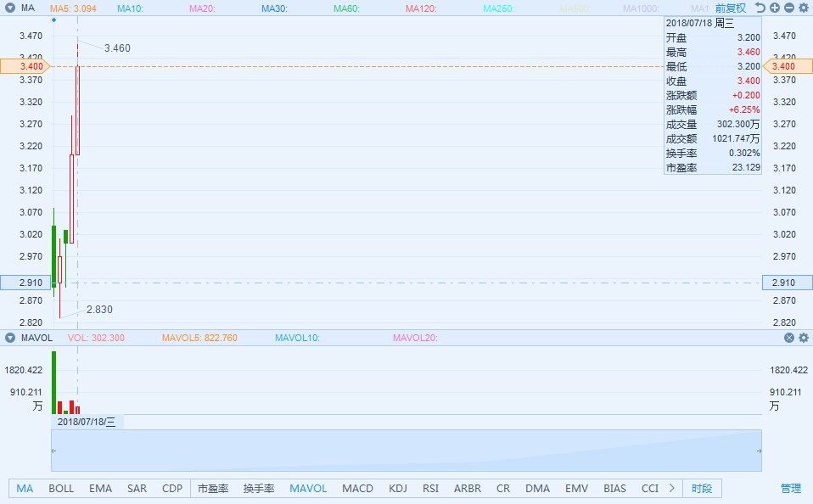The height and width of the screenshot is (504, 813).
Task: Zoom out chart with minus icon
Action: (x=789, y=8)
